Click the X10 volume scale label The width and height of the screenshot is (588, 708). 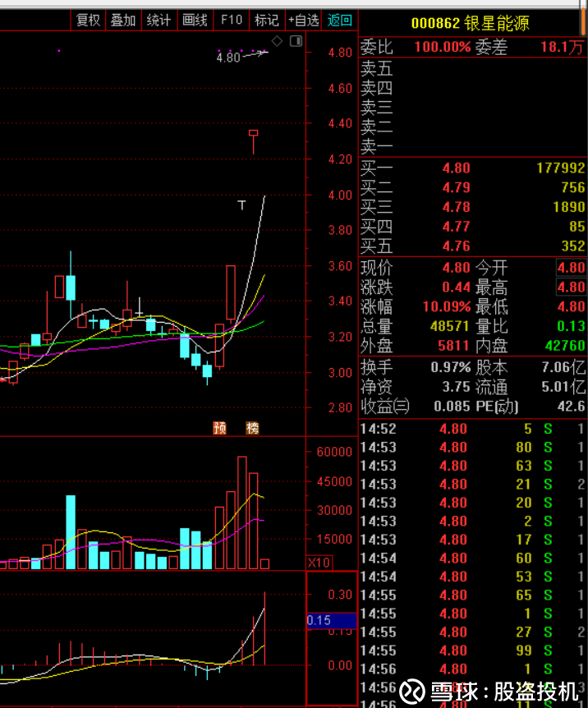click(x=319, y=562)
